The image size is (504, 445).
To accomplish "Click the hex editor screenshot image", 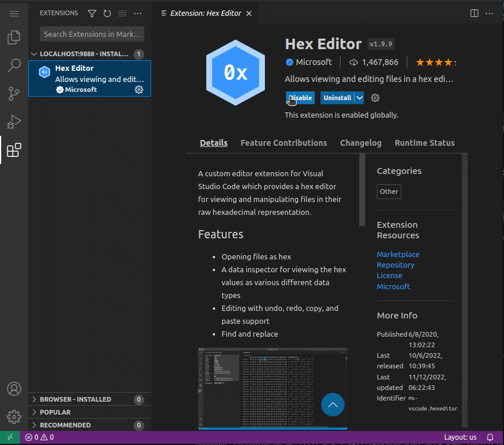I will pos(273,388).
